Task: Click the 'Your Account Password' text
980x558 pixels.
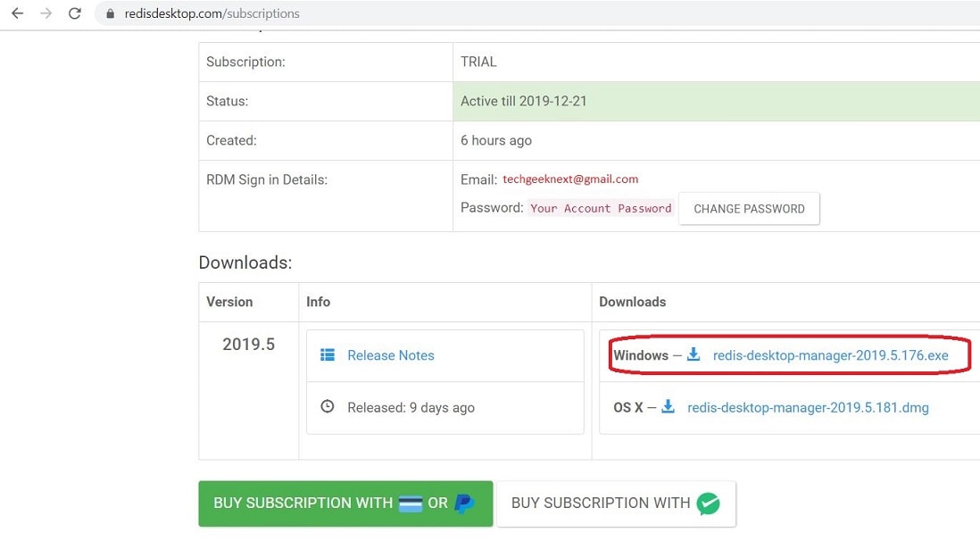Action: point(601,208)
